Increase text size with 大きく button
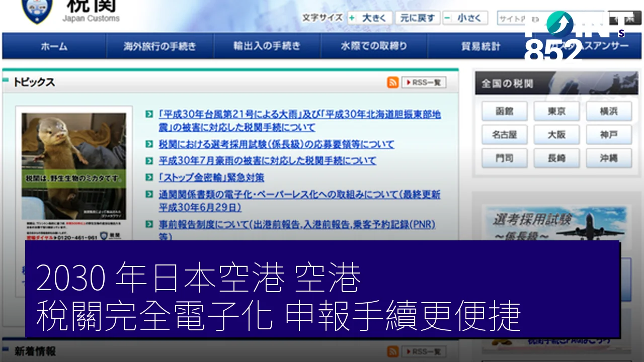 coord(369,18)
